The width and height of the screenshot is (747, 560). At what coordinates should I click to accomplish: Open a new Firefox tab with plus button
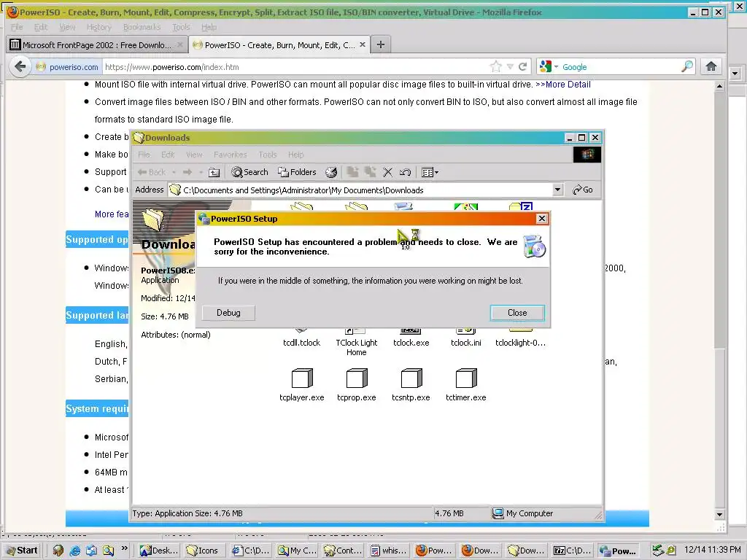coord(381,44)
